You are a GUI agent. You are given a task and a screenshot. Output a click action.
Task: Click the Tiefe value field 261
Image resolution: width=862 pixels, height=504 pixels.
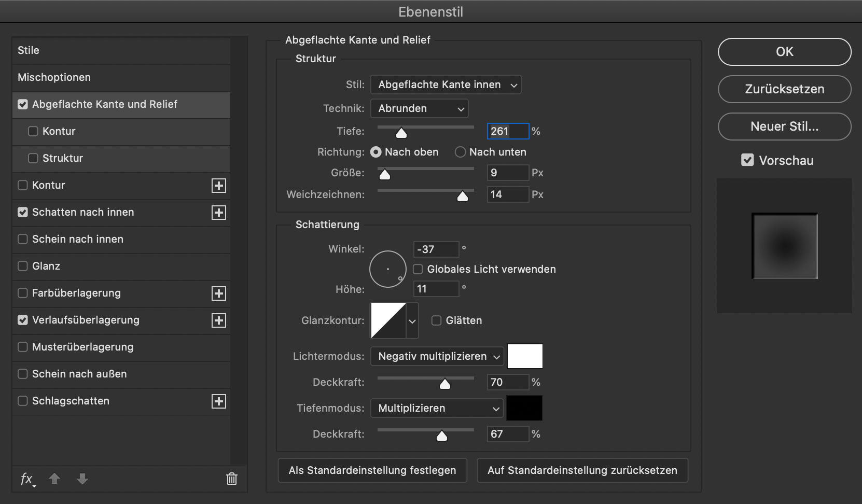point(508,131)
